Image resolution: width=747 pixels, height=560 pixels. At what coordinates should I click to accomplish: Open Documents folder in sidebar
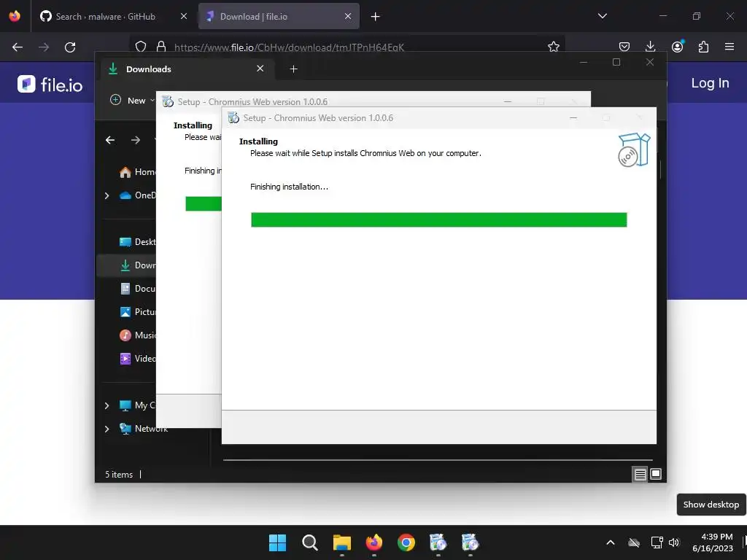137,289
